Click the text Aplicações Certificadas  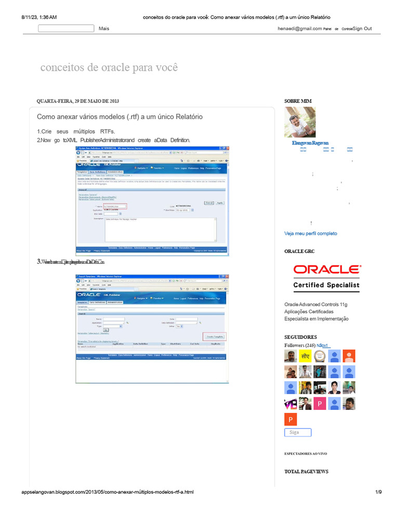(x=309, y=312)
